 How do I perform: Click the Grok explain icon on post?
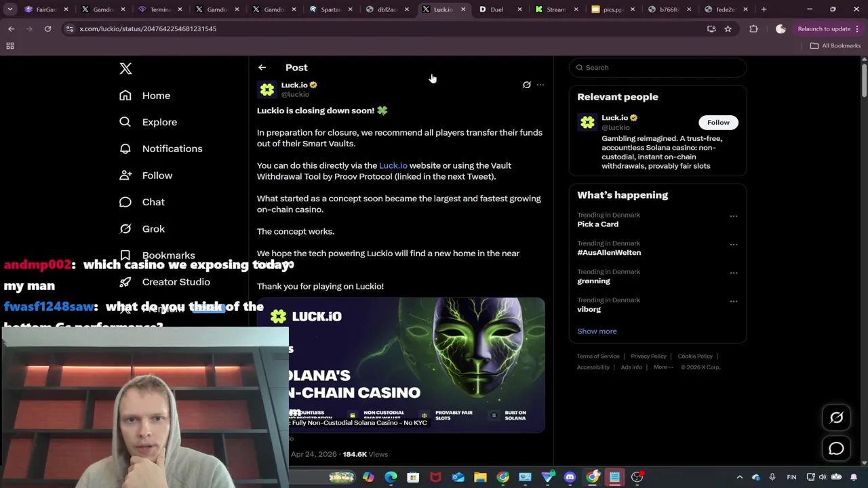click(x=526, y=85)
